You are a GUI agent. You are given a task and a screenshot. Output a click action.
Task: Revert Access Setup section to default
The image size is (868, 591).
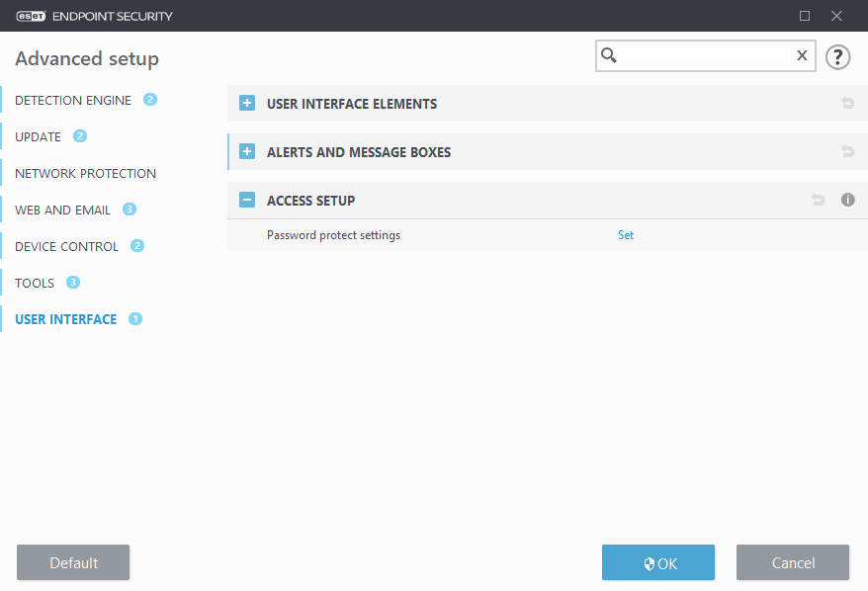819,200
